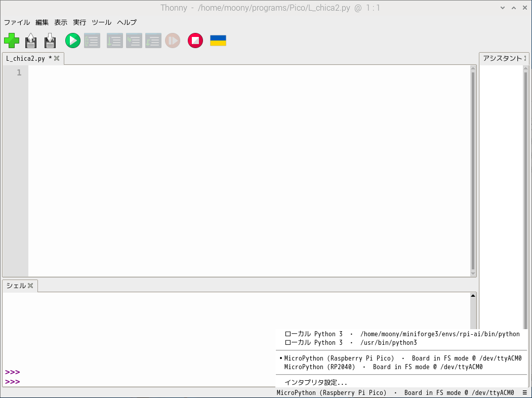
Task: Open インタプリタ設定... from interpreter menu
Action: (402, 382)
